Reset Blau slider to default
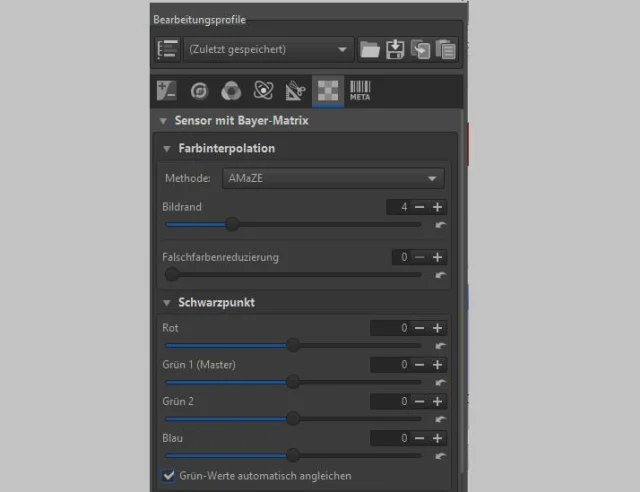This screenshot has width=640, height=492. click(x=440, y=456)
